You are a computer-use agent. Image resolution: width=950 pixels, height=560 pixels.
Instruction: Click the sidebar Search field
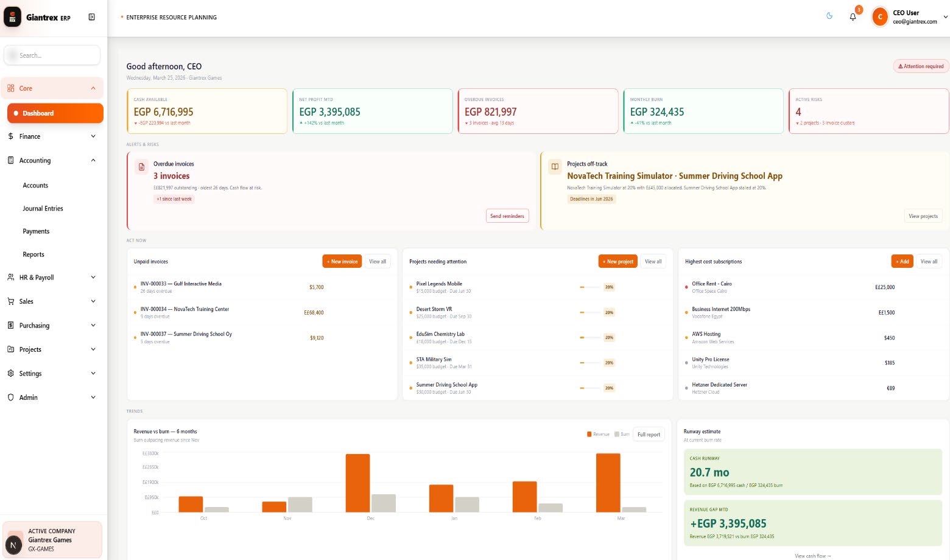(x=52, y=55)
